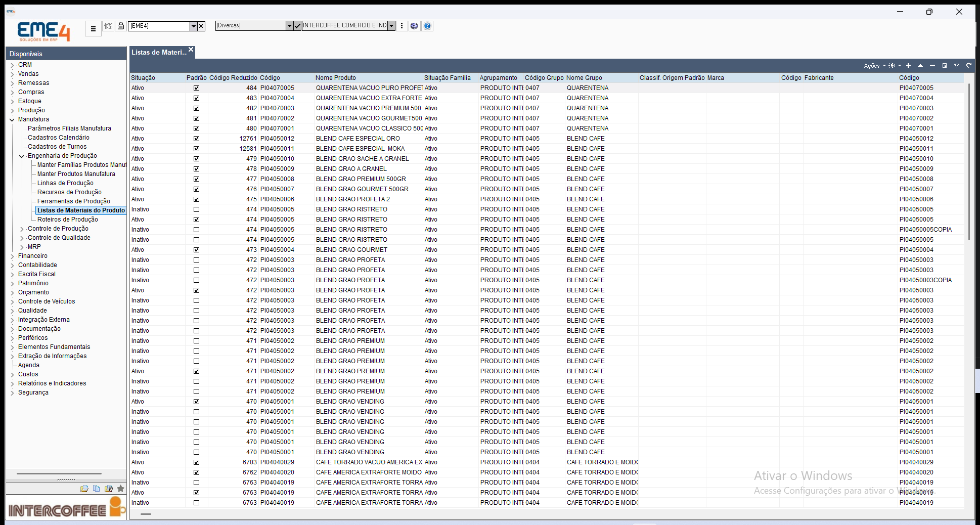Open the blue help question mark icon
Image resolution: width=980 pixels, height=525 pixels.
pyautogui.click(x=427, y=26)
